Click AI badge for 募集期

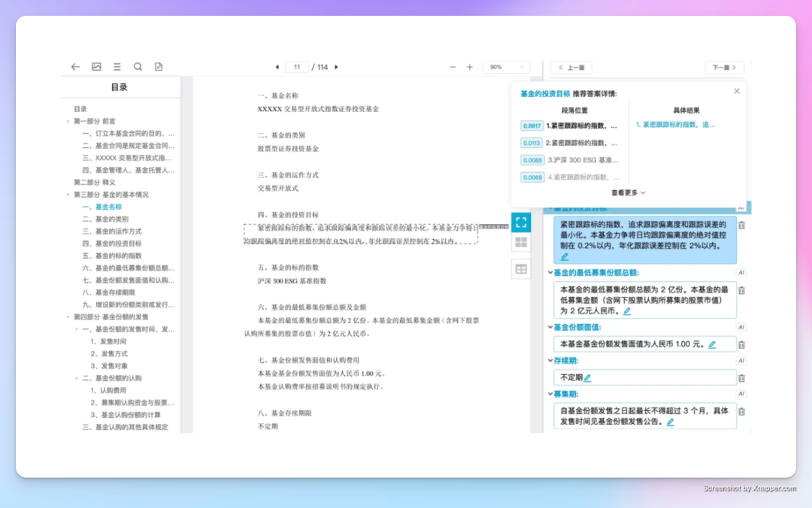741,394
